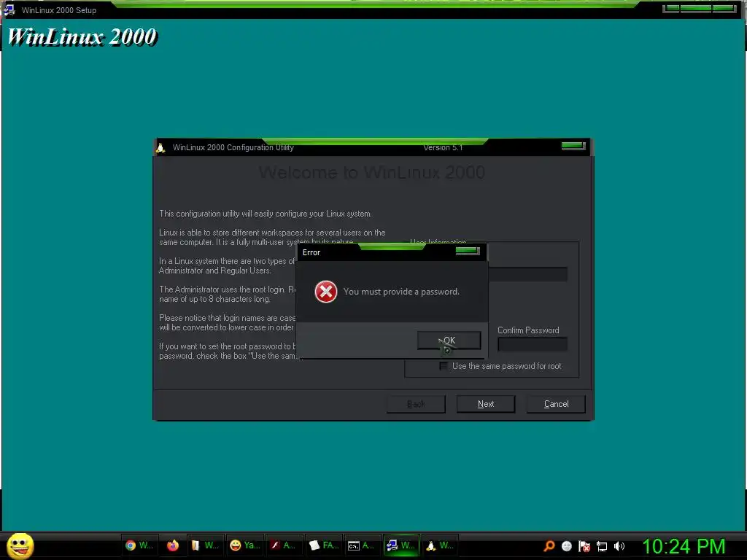The width and height of the screenshot is (747, 560).
Task: Toggle 'Use the same password for root' checkbox
Action: tap(444, 366)
